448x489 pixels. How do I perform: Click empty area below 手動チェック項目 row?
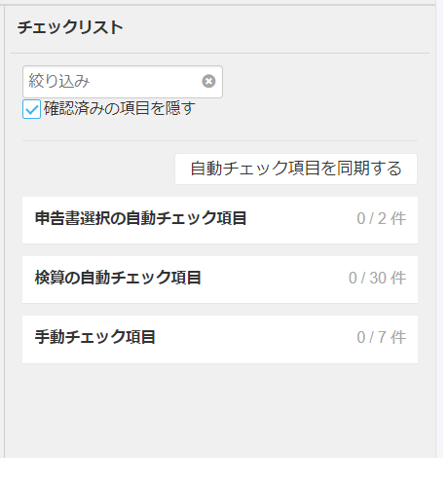pos(220,409)
